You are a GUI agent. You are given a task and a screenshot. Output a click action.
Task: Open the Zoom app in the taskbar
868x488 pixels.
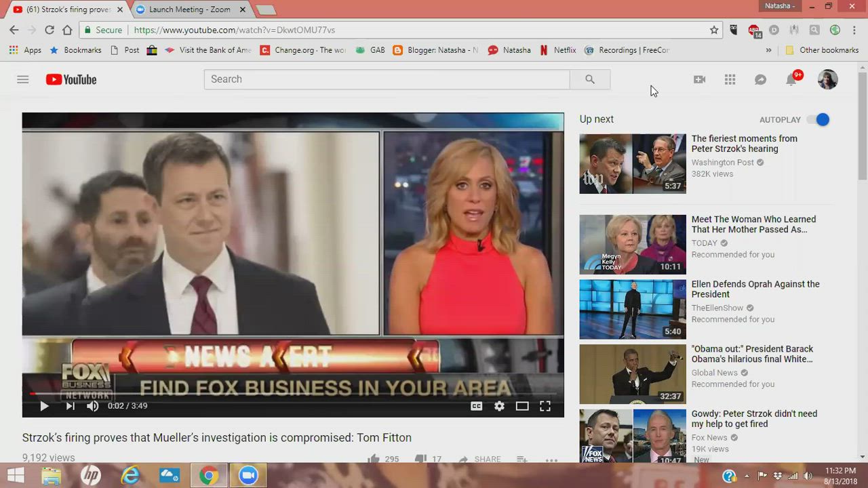tap(248, 476)
